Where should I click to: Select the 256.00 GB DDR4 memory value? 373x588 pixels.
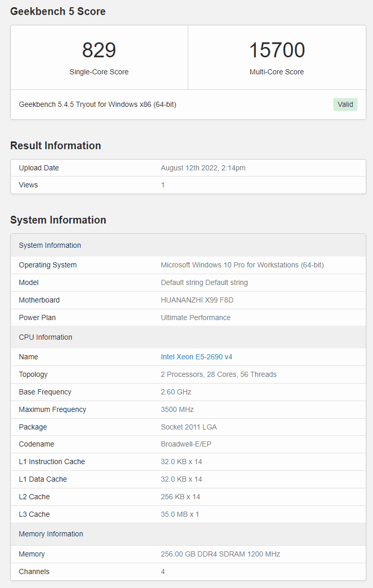[220, 554]
